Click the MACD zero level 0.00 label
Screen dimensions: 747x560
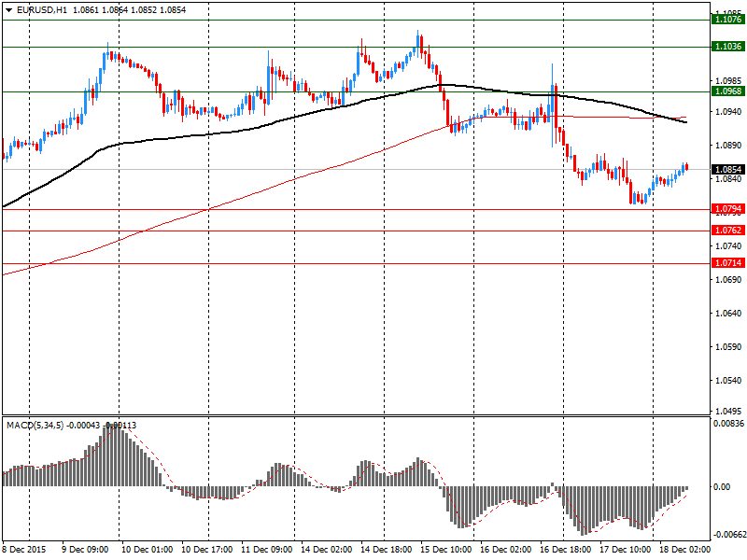(722, 486)
